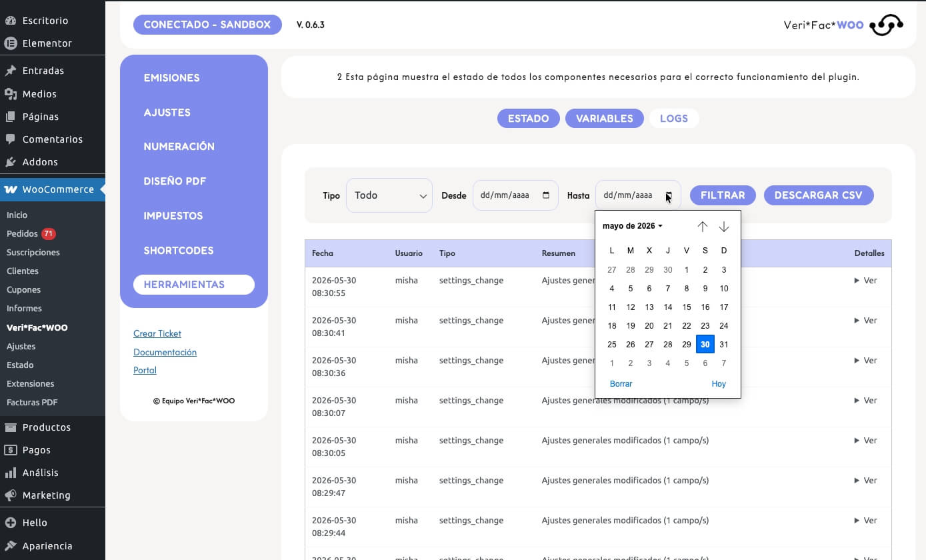Open Suscripciones in WooCommerce submenu
Image resolution: width=926 pixels, height=560 pixels.
pos(33,253)
